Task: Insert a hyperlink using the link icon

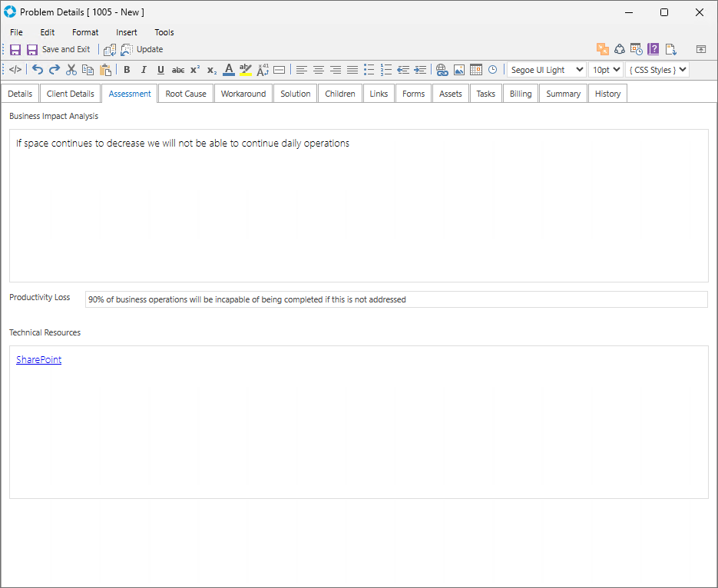Action: pyautogui.click(x=442, y=70)
